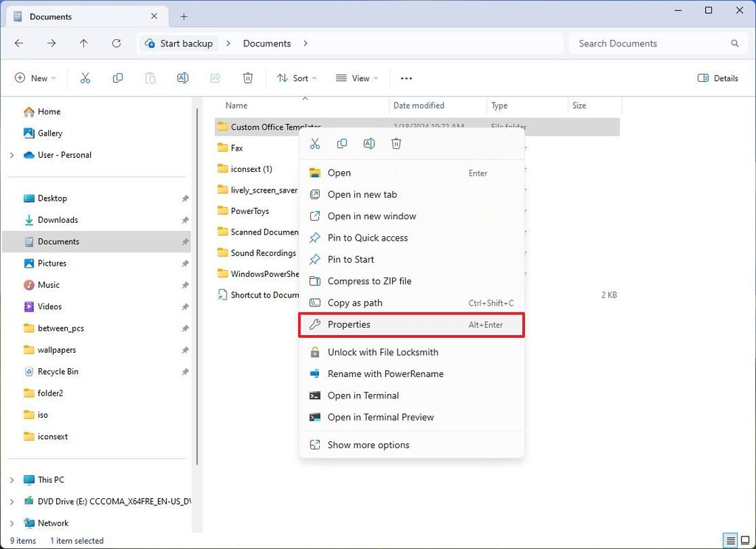Refresh the folder view

(x=117, y=44)
